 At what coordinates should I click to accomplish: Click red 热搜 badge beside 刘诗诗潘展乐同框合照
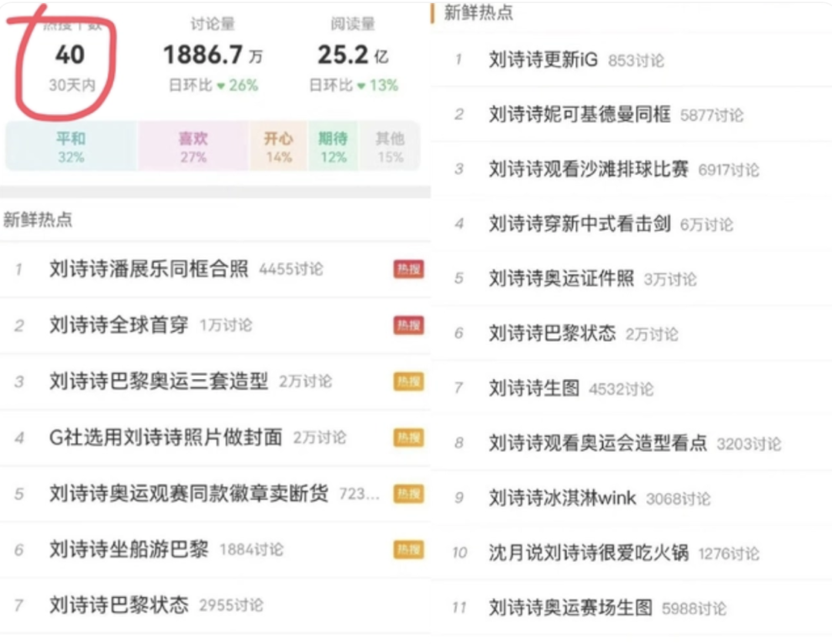click(408, 269)
